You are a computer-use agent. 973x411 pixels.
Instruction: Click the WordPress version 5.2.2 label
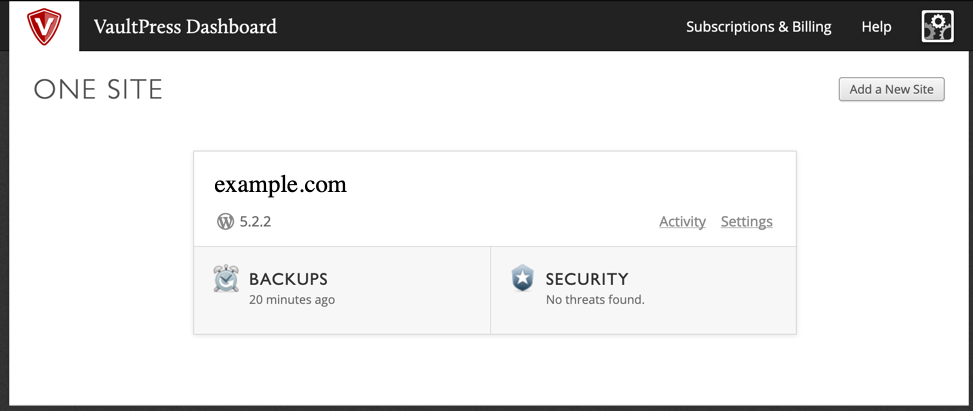(x=255, y=222)
